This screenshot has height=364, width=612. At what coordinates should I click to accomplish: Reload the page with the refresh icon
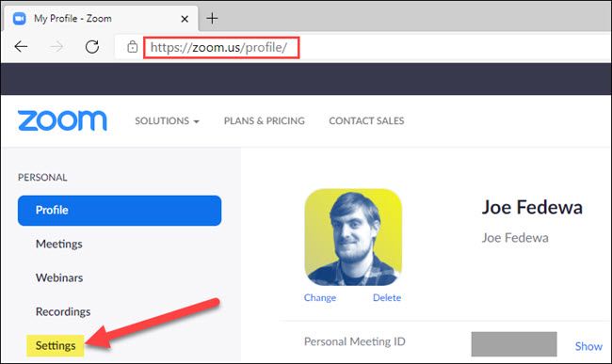[x=92, y=47]
